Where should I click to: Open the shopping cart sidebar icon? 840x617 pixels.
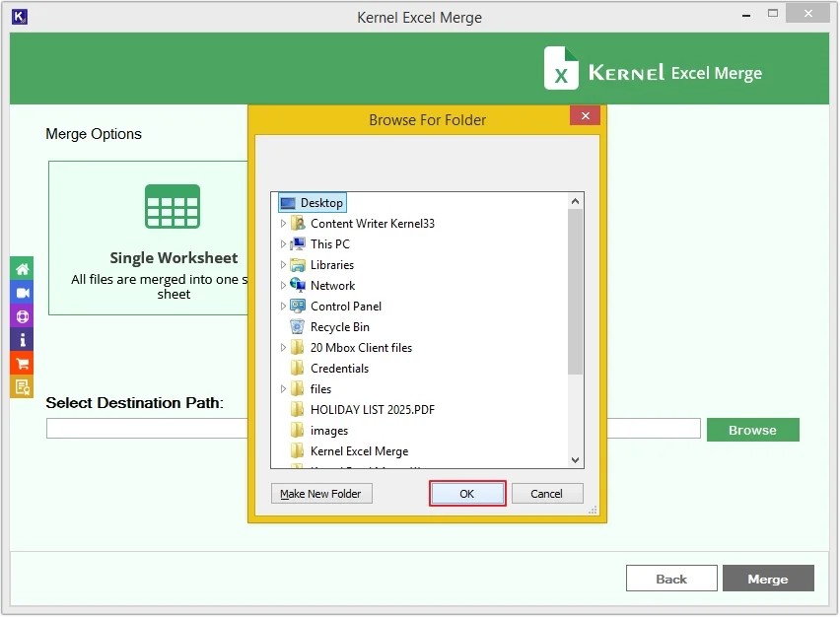point(22,363)
